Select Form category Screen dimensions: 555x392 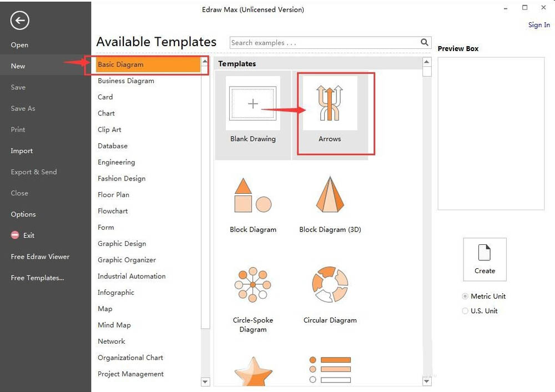click(106, 227)
